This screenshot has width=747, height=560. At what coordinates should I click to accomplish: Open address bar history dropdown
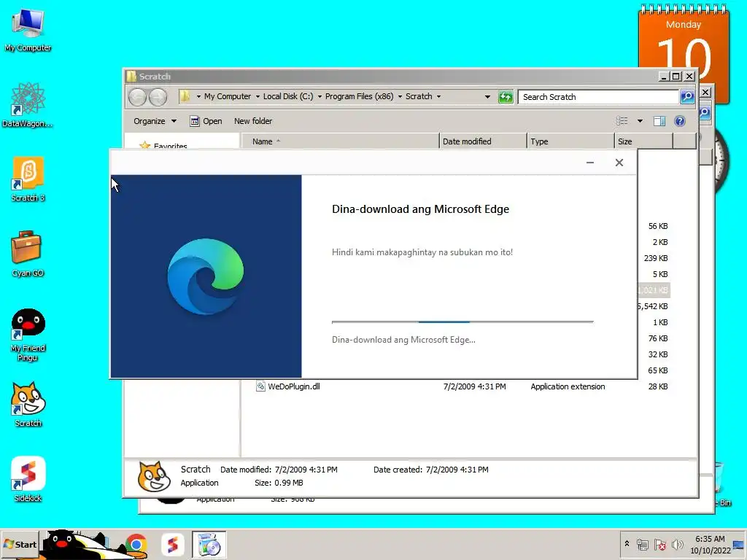pos(487,97)
